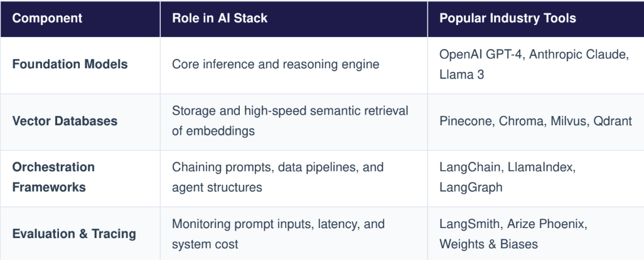The height and width of the screenshot is (260, 644).
Task: Click the Component column header
Action: 47,18
